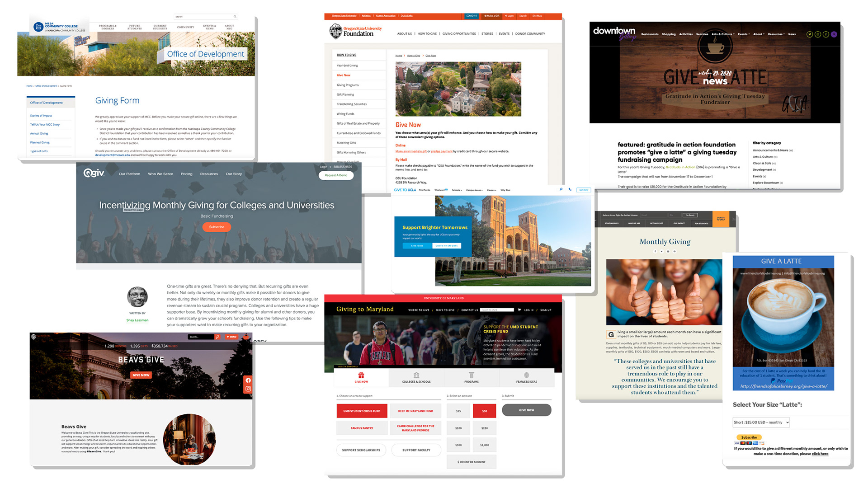Open the Our Platform menu on Qgiv
Screen dimensions: 868x488
point(129,174)
